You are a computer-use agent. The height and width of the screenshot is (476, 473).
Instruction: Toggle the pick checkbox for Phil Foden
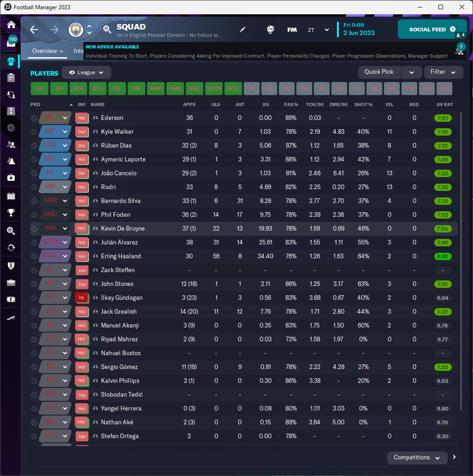(x=34, y=214)
